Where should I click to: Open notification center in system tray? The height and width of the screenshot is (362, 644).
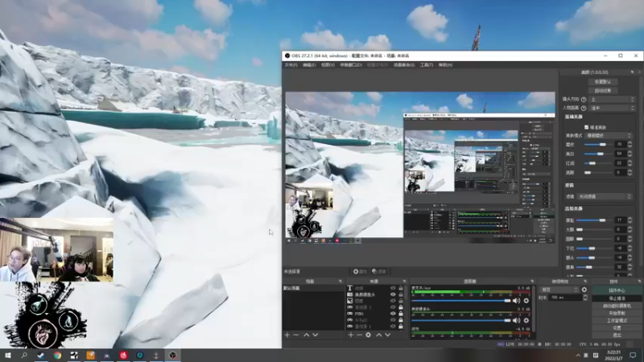pos(633,356)
